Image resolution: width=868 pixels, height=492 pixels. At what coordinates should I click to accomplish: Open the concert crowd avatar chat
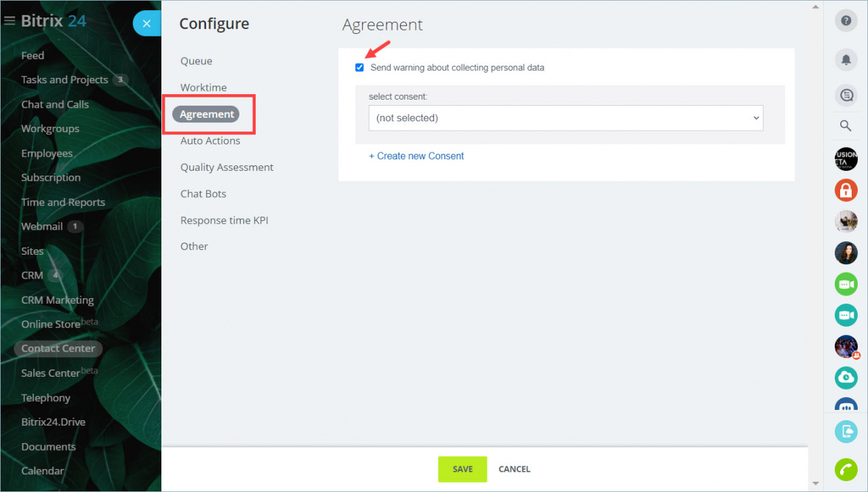pyautogui.click(x=846, y=346)
